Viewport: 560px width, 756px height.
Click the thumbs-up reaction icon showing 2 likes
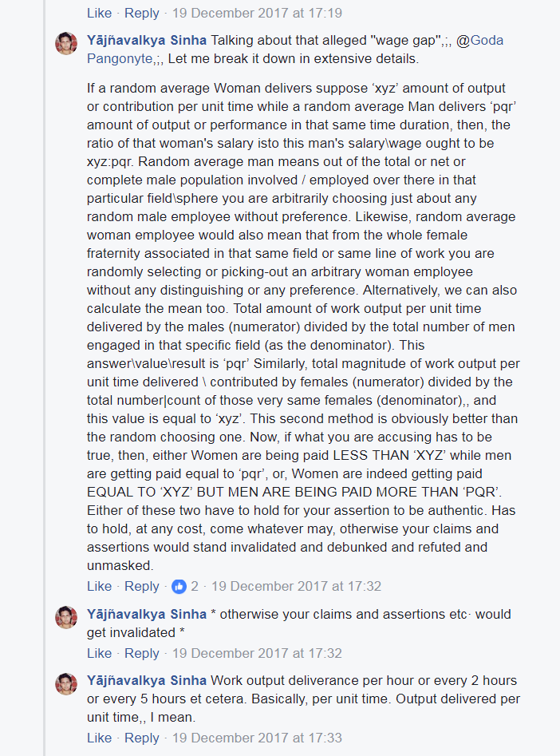coord(179,586)
